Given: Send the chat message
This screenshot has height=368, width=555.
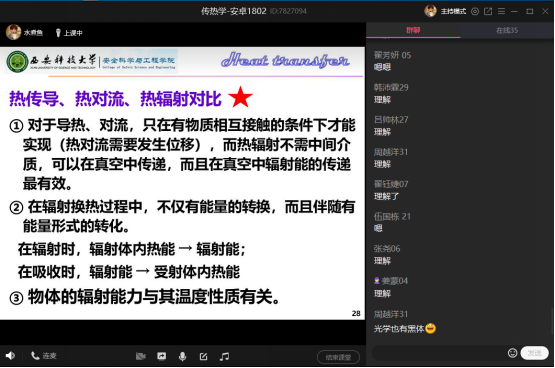Looking at the screenshot, I should pyautogui.click(x=534, y=353).
